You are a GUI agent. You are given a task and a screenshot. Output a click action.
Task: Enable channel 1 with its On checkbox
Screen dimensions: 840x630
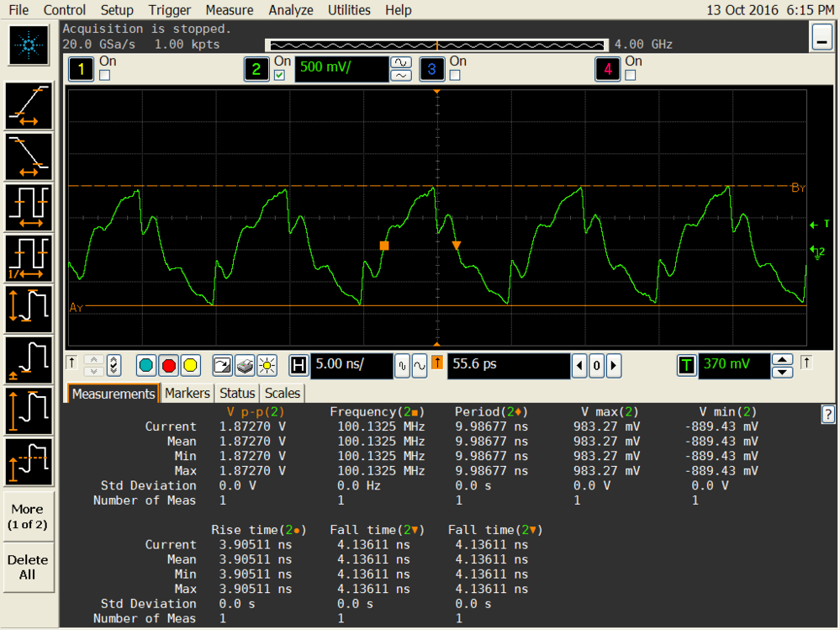coord(105,76)
